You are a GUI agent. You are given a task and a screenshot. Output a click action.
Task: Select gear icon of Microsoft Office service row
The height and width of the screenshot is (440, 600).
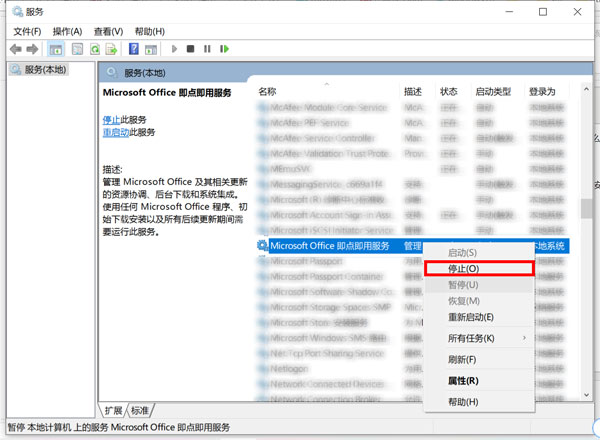click(x=262, y=245)
